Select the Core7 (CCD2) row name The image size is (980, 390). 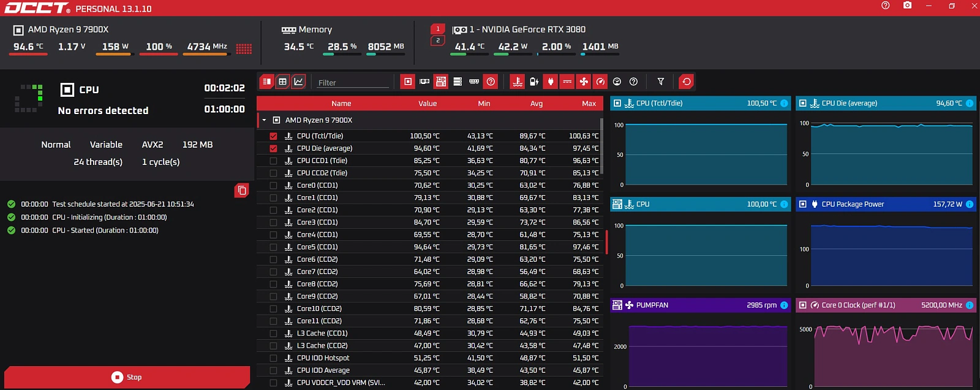[317, 272]
